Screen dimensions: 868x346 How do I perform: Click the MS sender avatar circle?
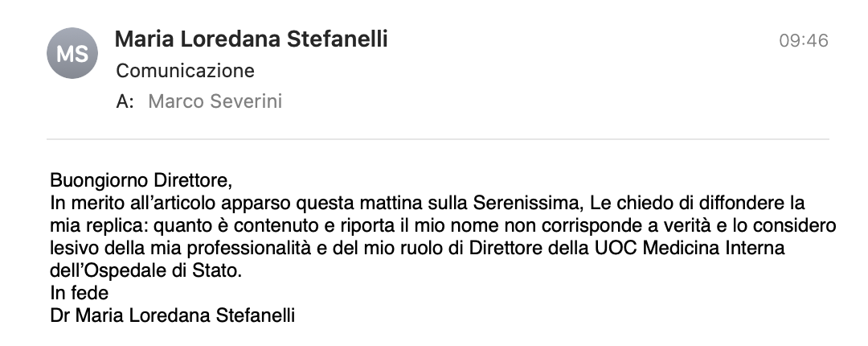pyautogui.click(x=72, y=53)
